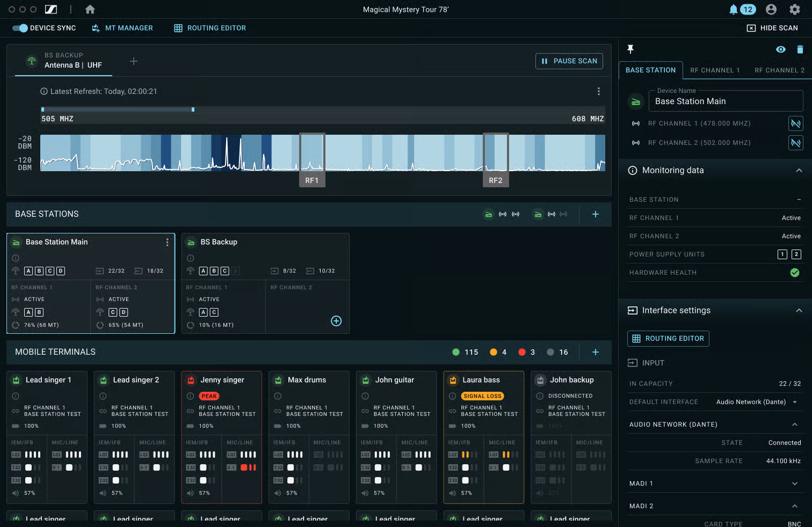This screenshot has height=527, width=812.
Task: Click Routing Editor button in Interface settings
Action: [668, 339]
